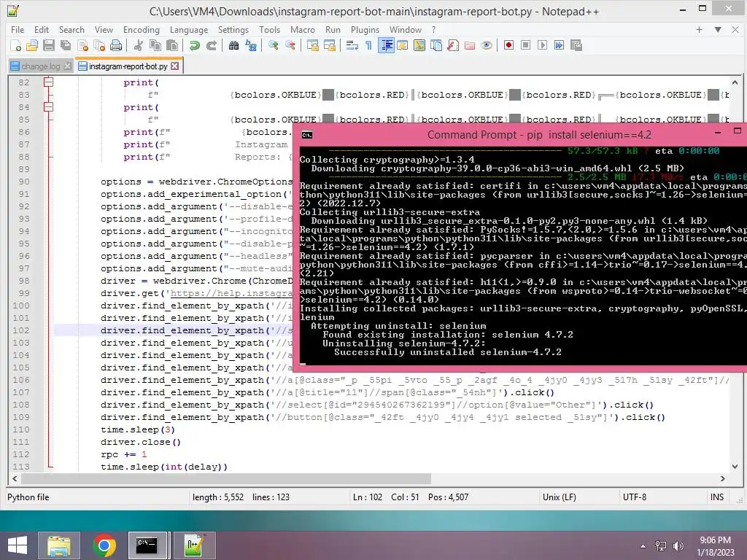Click the Command Prompt window title icon

[307, 135]
